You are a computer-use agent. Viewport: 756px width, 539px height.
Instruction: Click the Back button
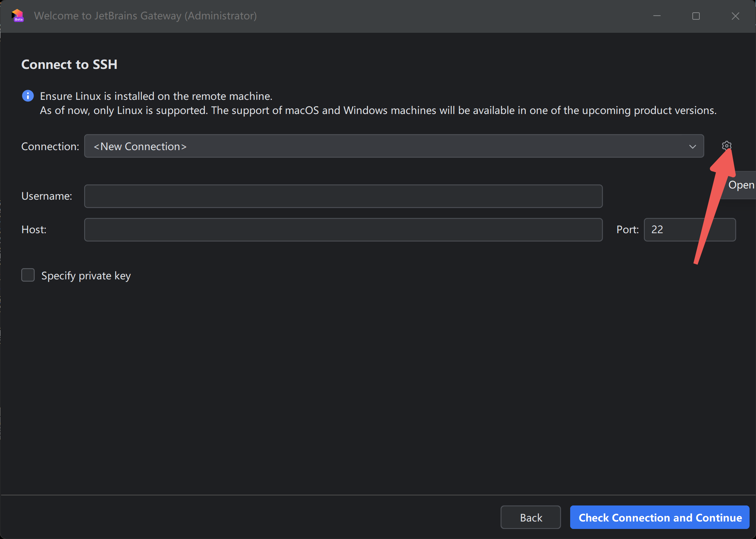click(x=531, y=517)
